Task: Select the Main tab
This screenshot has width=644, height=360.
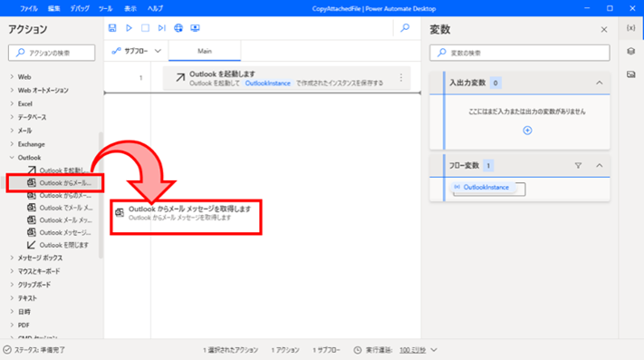Action: point(205,51)
